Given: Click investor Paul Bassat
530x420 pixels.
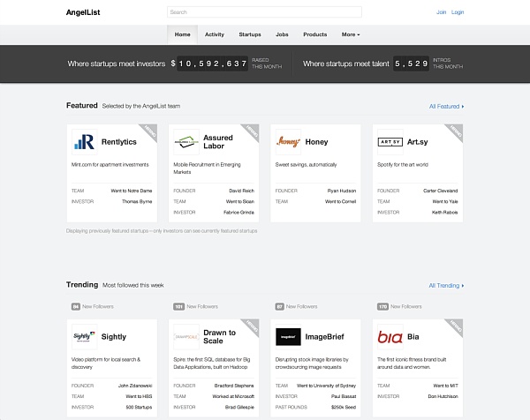Looking at the screenshot, I should pos(344,396).
